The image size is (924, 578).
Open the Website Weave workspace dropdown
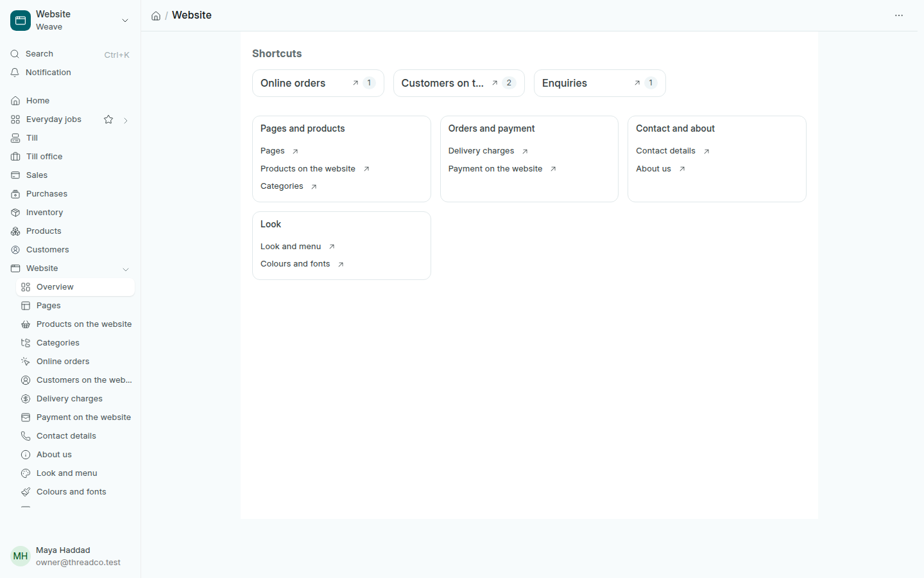(125, 21)
